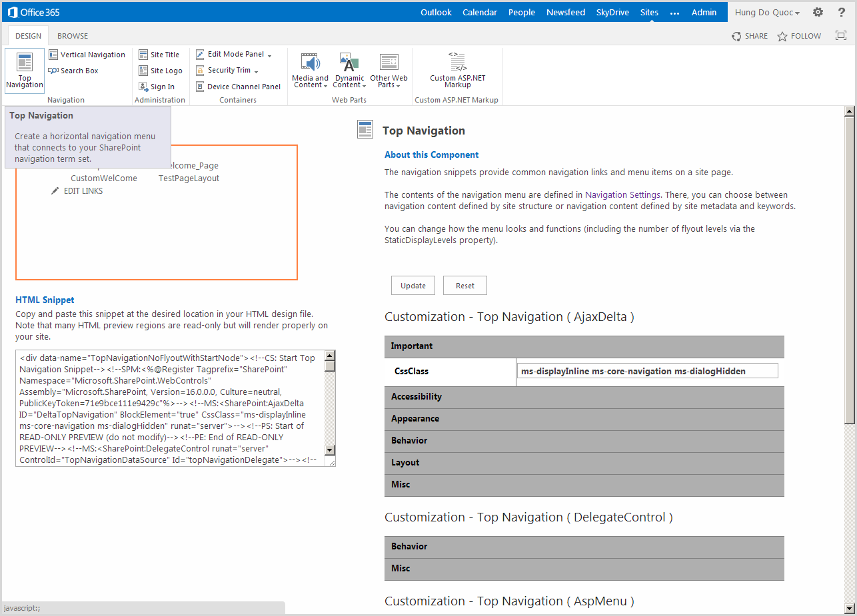Viewport: 857px width, 616px height.
Task: Click the Top Navigation ribbon icon
Action: 25,71
